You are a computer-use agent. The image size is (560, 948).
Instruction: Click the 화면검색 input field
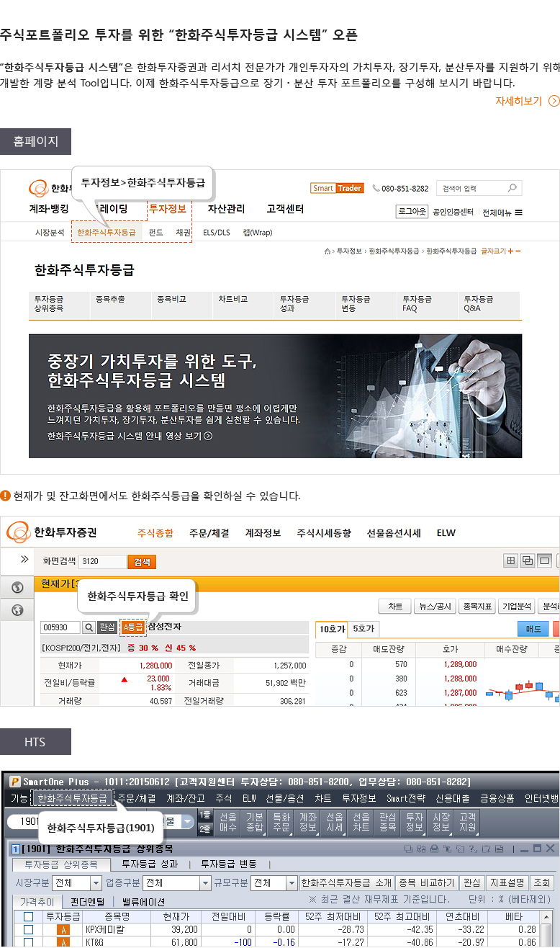click(x=101, y=561)
